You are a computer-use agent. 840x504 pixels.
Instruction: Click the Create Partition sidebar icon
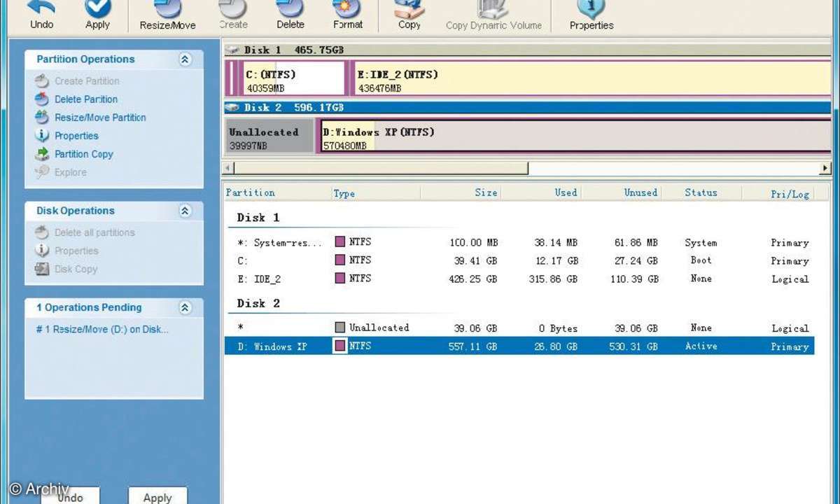pos(42,80)
